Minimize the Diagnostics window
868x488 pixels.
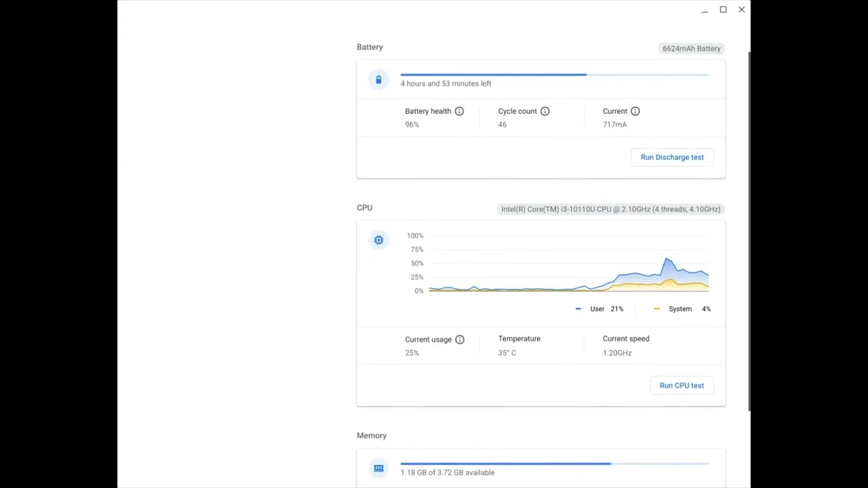(705, 9)
